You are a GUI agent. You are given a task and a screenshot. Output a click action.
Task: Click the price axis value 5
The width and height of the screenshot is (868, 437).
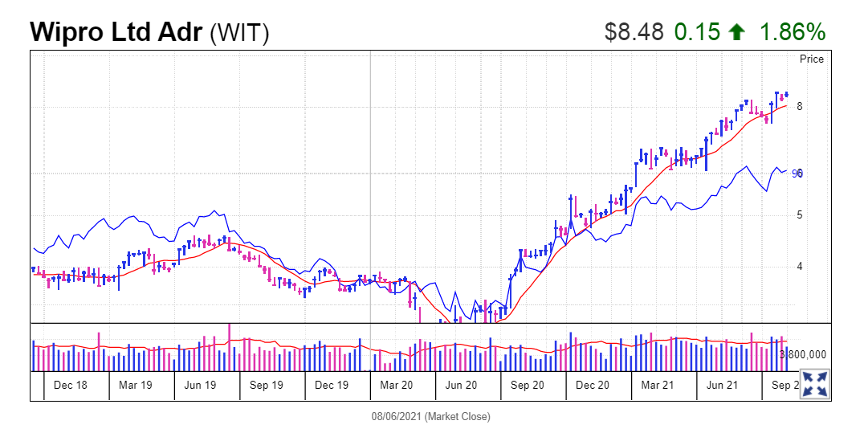tap(800, 215)
